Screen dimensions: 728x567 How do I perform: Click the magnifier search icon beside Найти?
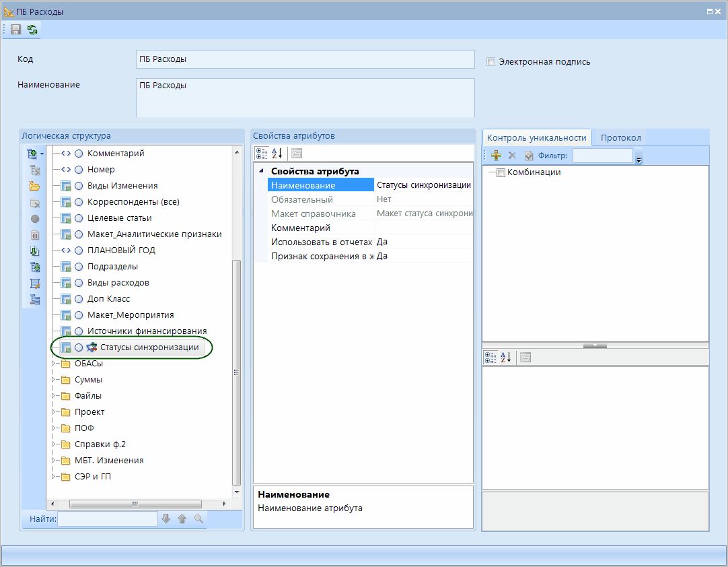pos(198,519)
